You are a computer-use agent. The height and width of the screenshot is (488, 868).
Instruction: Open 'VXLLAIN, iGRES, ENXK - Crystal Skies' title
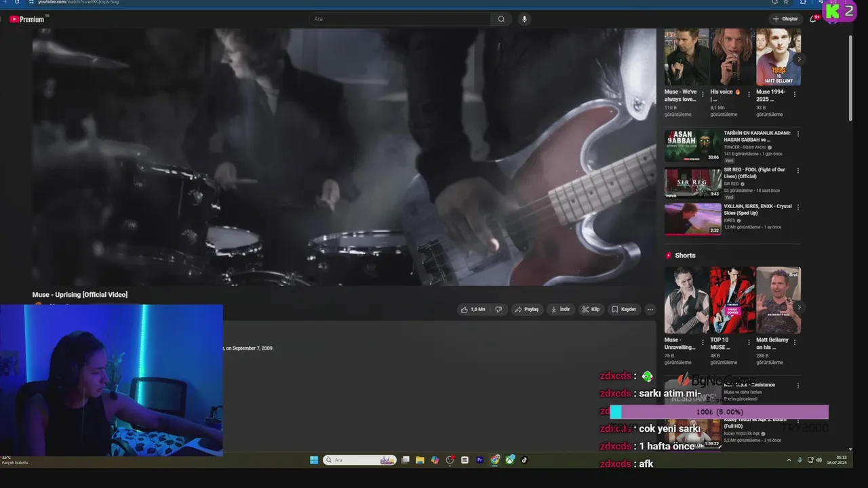click(757, 209)
